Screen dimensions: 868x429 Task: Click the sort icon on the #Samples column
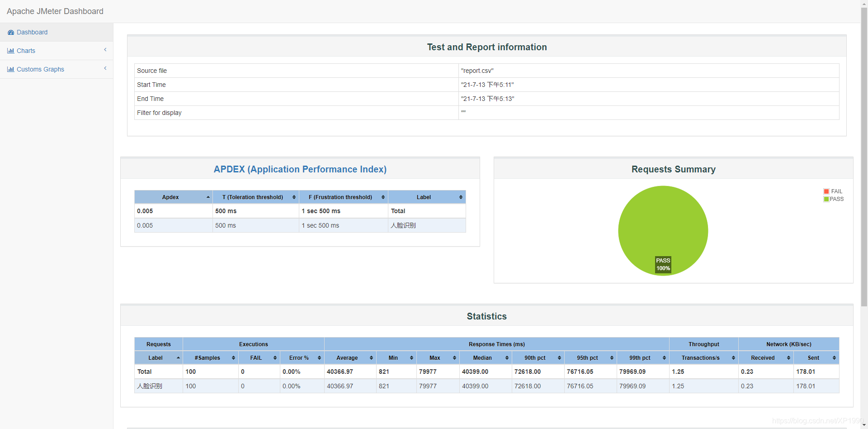pyautogui.click(x=233, y=357)
